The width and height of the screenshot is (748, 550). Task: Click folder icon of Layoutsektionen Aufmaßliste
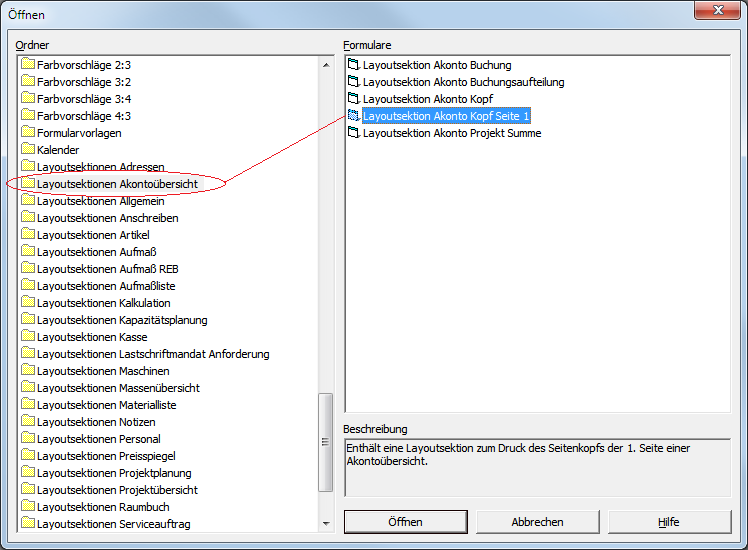point(28,285)
